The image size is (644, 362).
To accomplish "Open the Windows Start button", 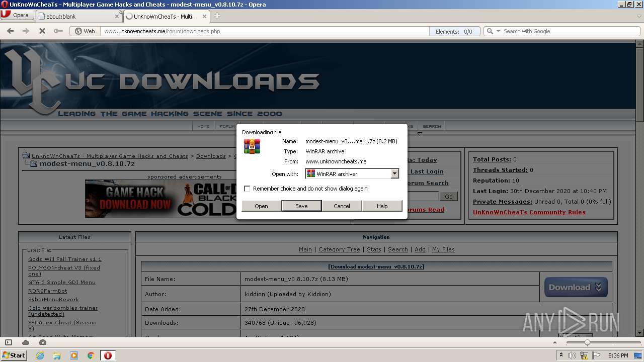I will (14, 355).
